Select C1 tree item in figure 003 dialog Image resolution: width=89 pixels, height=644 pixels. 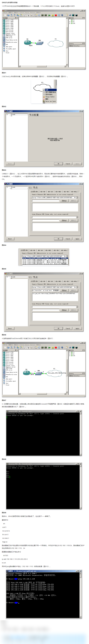(x=11, y=116)
